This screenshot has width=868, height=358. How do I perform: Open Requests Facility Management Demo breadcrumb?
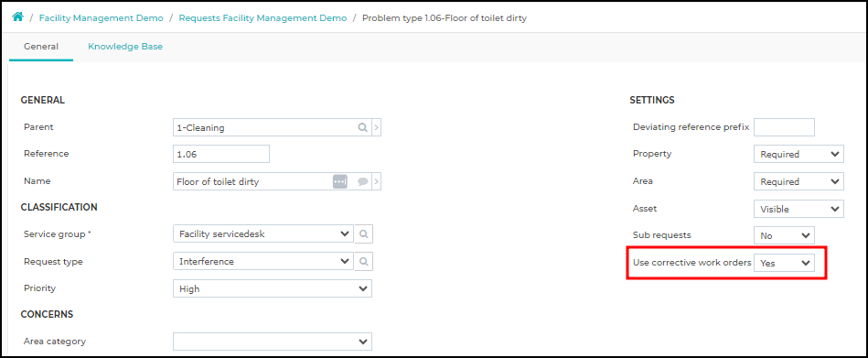pos(263,17)
